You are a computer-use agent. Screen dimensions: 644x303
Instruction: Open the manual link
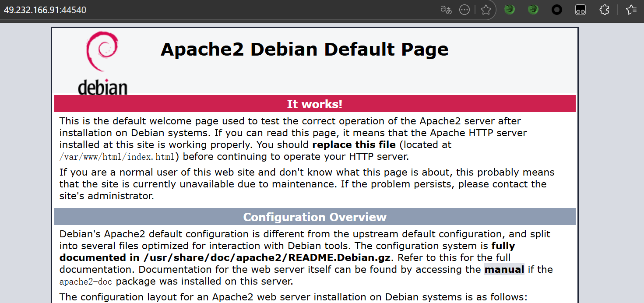tap(504, 269)
